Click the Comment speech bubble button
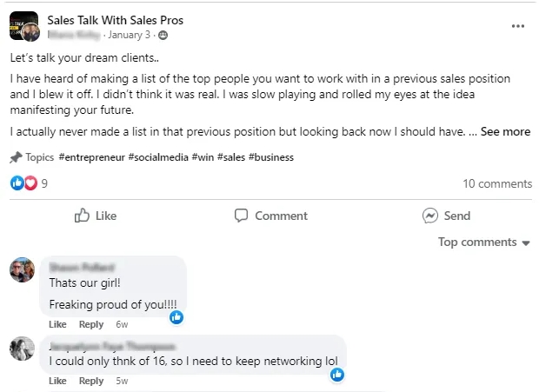Screen dimensions: 539x392 270,216
